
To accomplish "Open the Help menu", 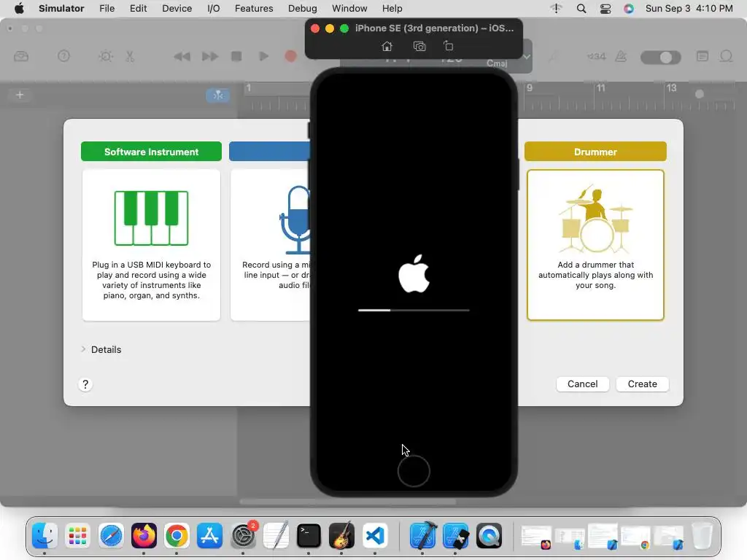I will click(392, 8).
